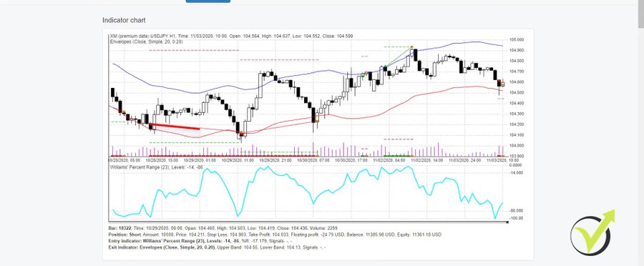Click the 104.000 price axis label
This screenshot has height=266, width=644.
pos(516,145)
